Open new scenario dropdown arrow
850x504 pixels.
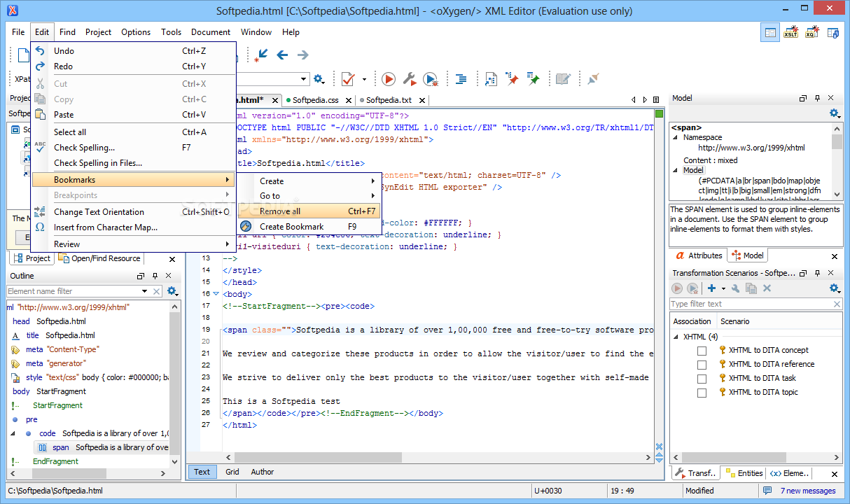coord(723,288)
